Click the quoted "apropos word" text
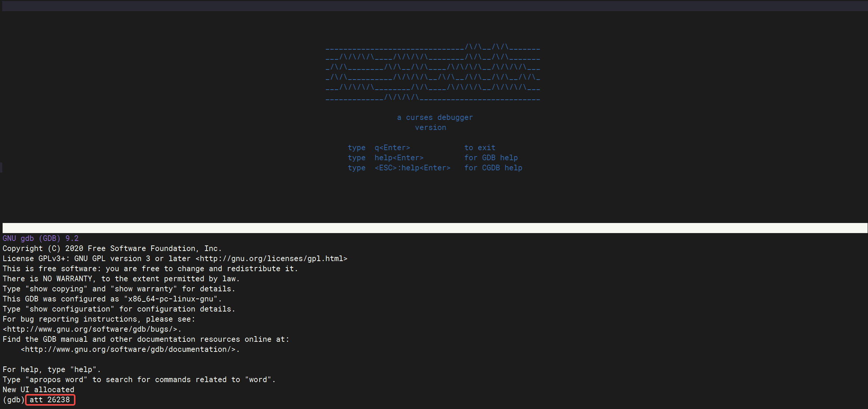 (x=56, y=379)
